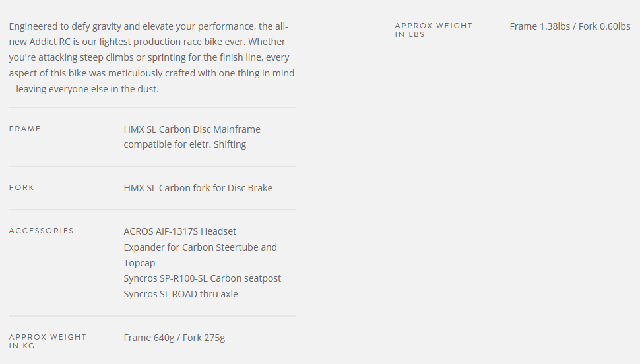Screen dimensions: 640x364
Task: Click the APPROX WEIGHT IN KG label
Action: pos(48,341)
